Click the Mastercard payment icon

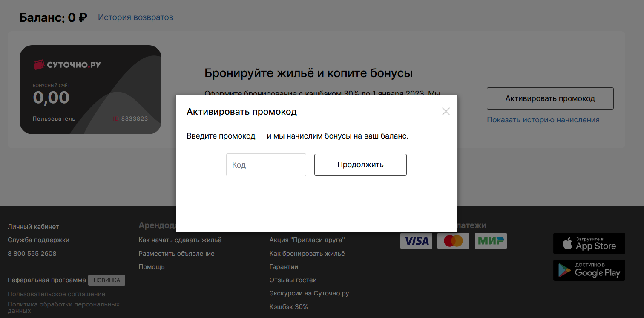(453, 241)
